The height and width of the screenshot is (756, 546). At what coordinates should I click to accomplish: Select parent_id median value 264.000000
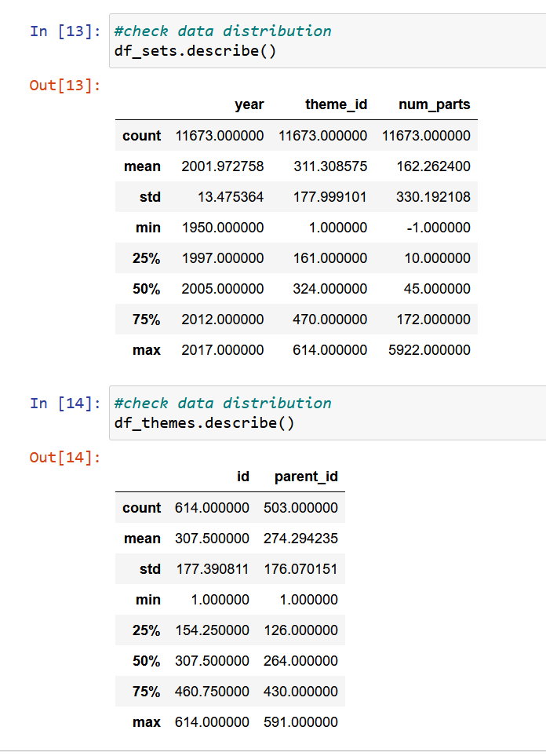pyautogui.click(x=300, y=660)
